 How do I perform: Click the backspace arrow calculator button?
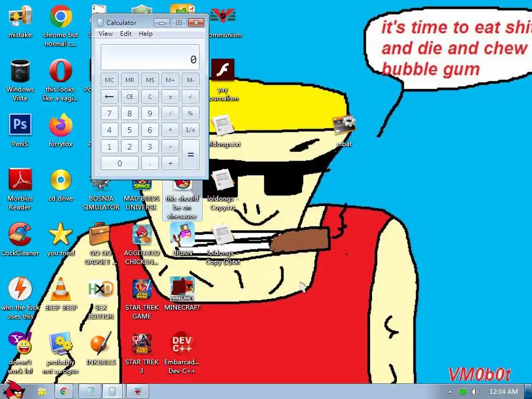tap(109, 96)
